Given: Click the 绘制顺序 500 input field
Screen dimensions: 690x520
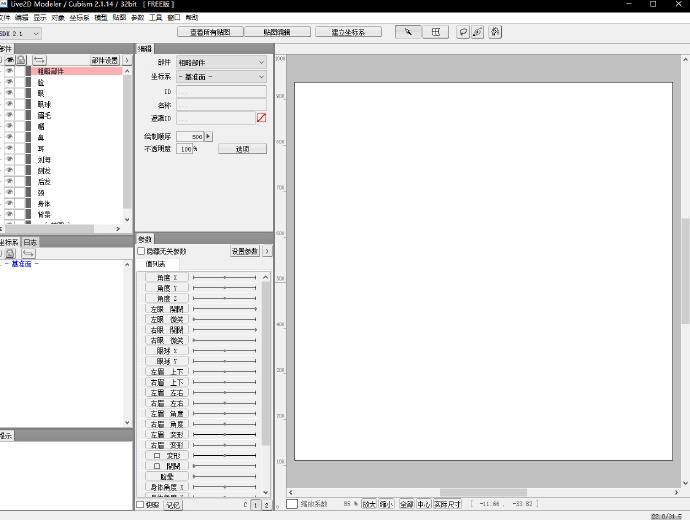Looking at the screenshot, I should [190, 136].
